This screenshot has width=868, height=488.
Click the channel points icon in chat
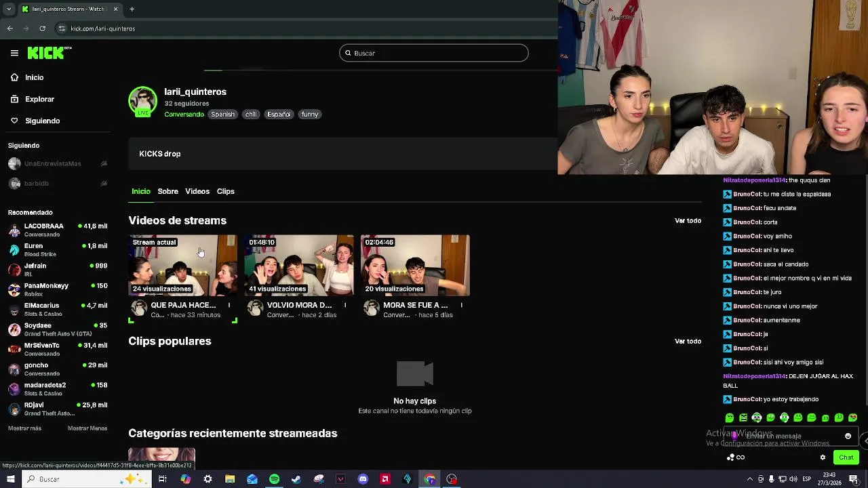point(730,457)
